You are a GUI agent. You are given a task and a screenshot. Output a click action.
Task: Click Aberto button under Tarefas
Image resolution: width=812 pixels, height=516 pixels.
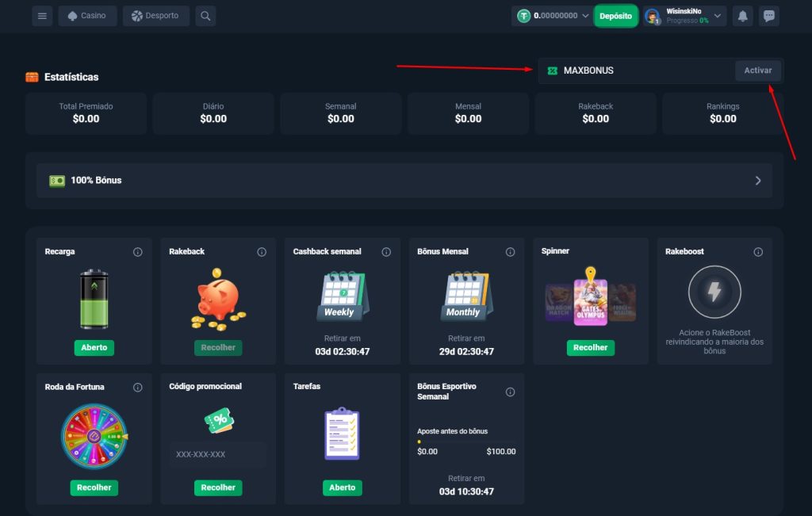click(343, 487)
